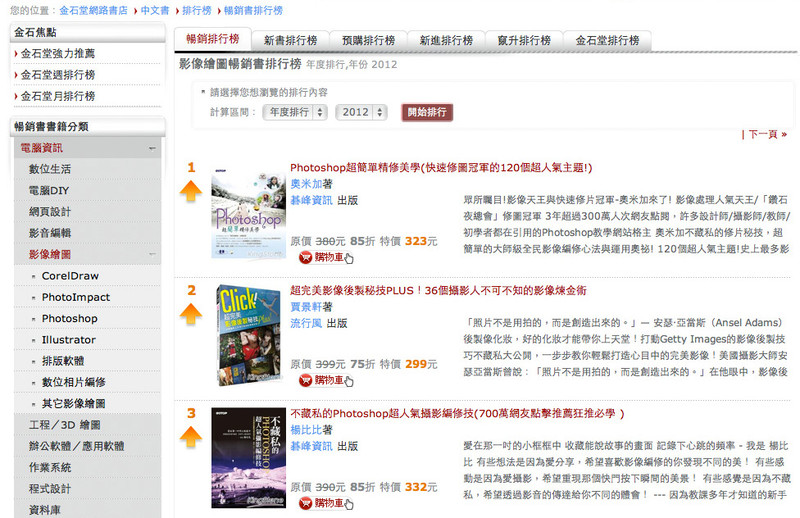Open publisher 流行風 link
Image resolution: width=800 pixels, height=518 pixels.
click(306, 324)
